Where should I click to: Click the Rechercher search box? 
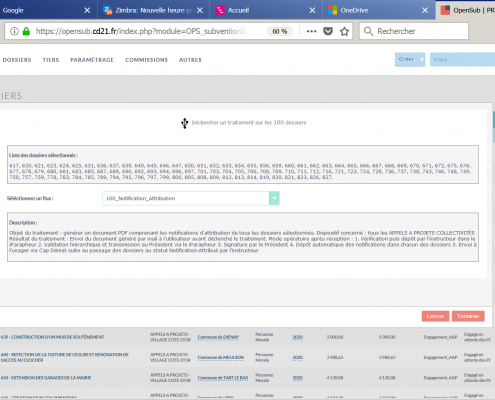[414, 31]
